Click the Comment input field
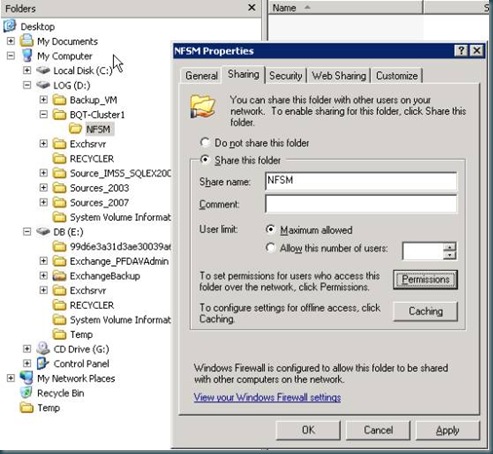493x454 pixels. point(361,204)
